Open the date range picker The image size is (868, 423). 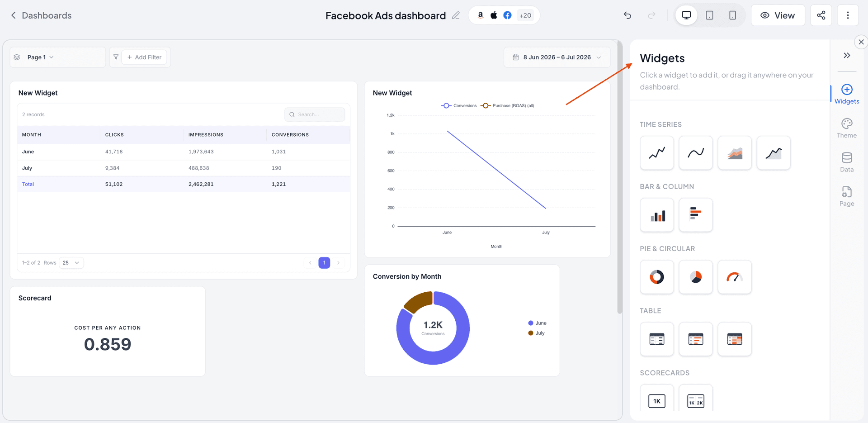pos(557,57)
